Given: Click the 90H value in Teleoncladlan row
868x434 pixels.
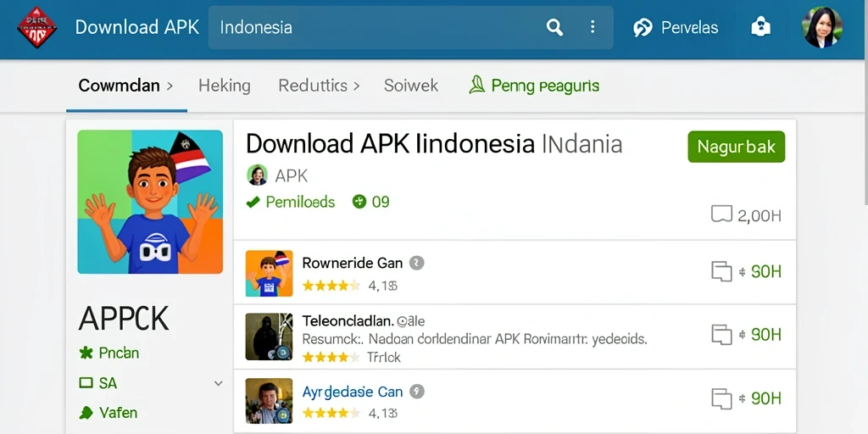Looking at the screenshot, I should (x=766, y=335).
